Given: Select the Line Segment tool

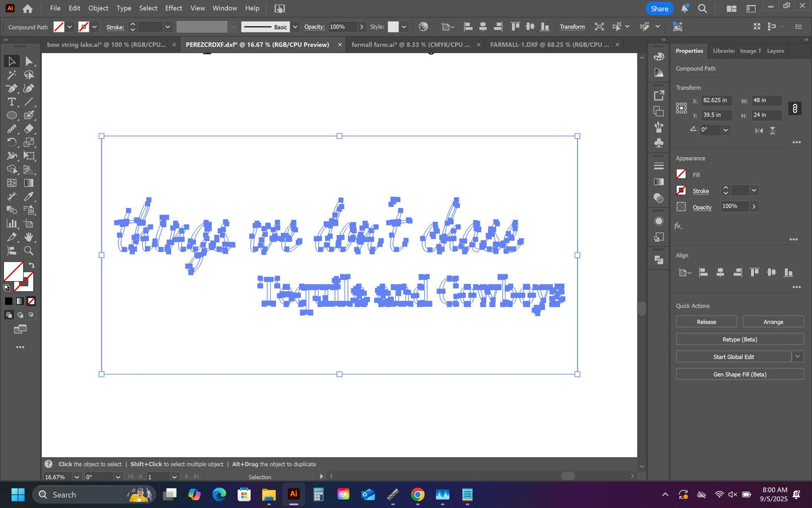Looking at the screenshot, I should pos(29,102).
